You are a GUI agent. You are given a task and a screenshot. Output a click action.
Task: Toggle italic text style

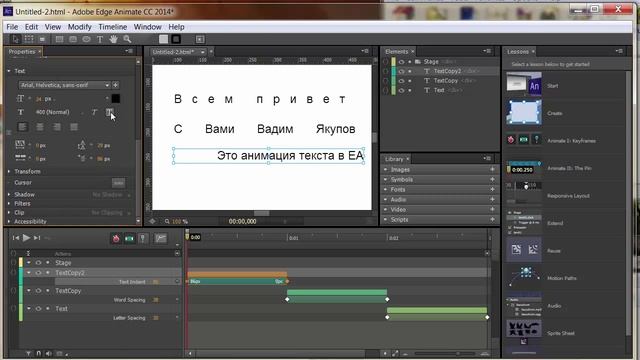pyautogui.click(x=95, y=112)
